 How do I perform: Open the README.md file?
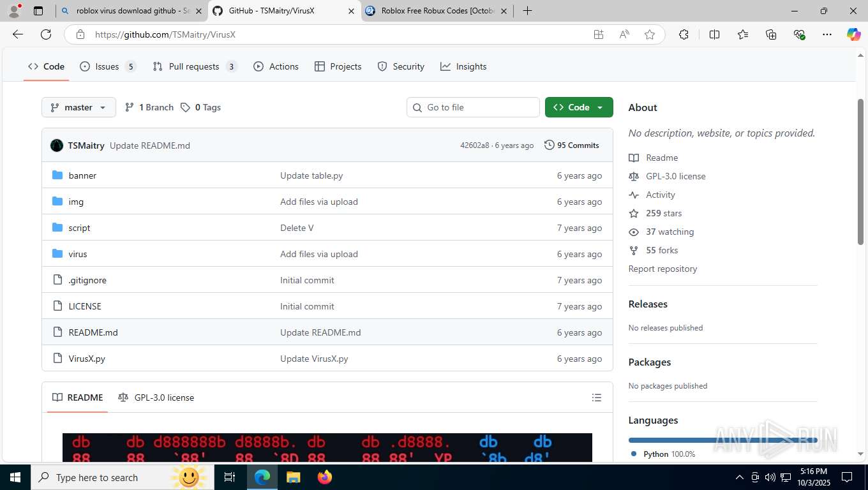[x=93, y=332]
